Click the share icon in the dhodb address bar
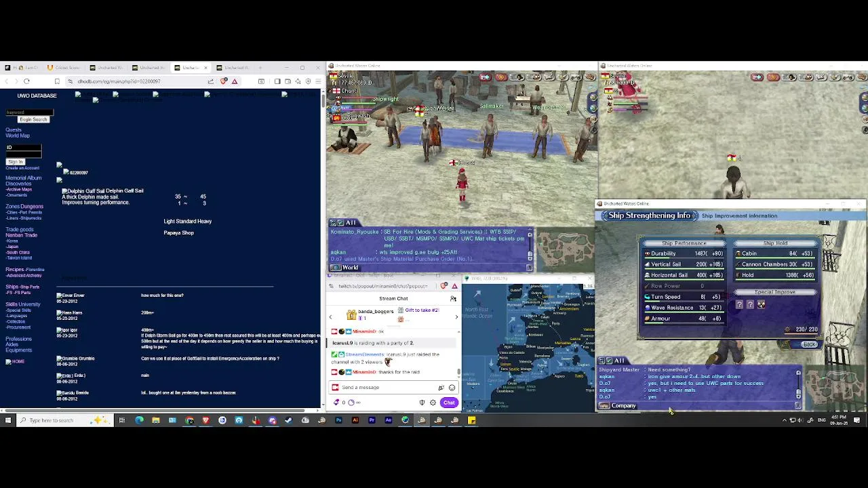 (211, 81)
